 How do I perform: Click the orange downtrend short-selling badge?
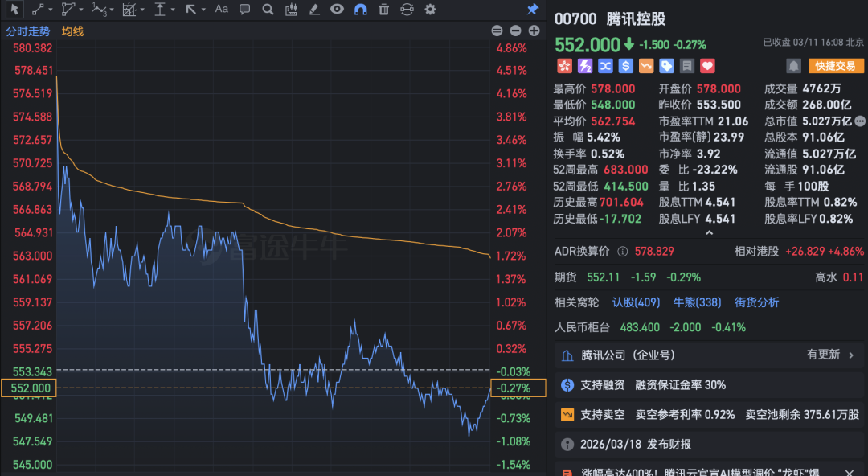(646, 66)
